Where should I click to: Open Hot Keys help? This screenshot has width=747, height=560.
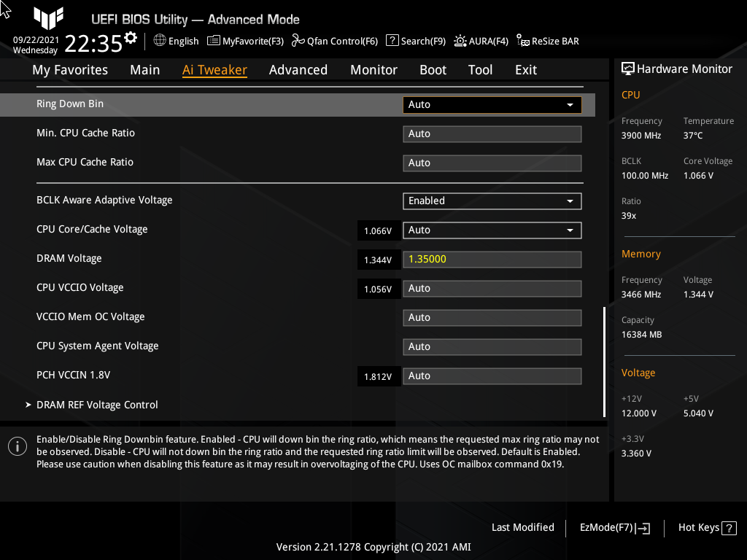(707, 528)
